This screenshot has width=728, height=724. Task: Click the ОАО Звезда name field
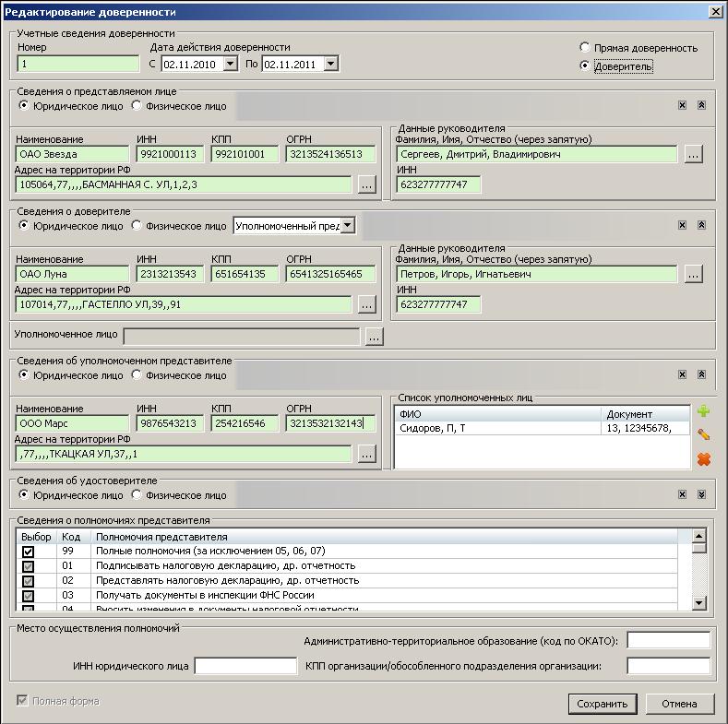(72, 154)
